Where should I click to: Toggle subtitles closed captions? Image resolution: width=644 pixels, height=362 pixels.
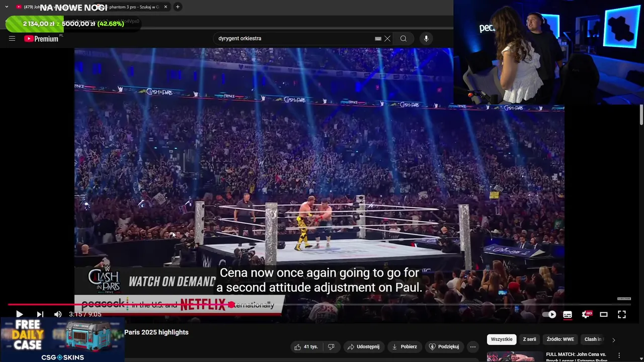568,315
